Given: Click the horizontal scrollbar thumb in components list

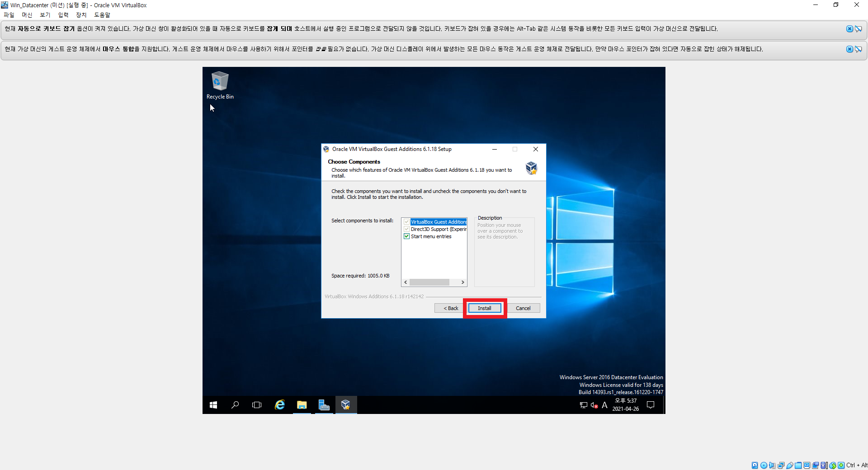Looking at the screenshot, I should click(x=429, y=282).
